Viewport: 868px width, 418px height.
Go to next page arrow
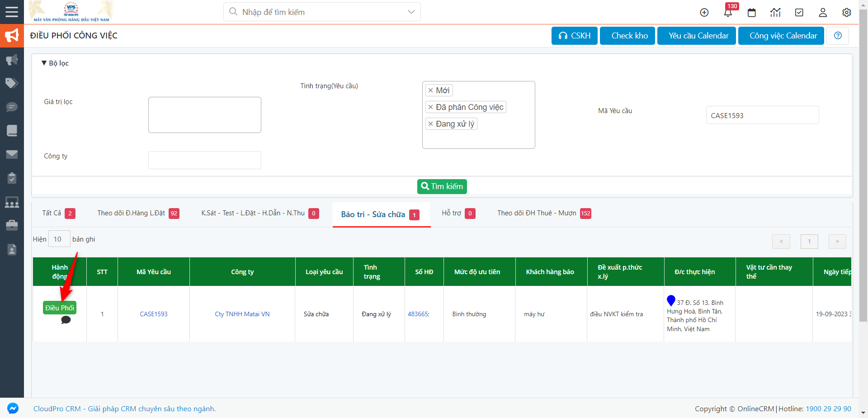point(837,242)
